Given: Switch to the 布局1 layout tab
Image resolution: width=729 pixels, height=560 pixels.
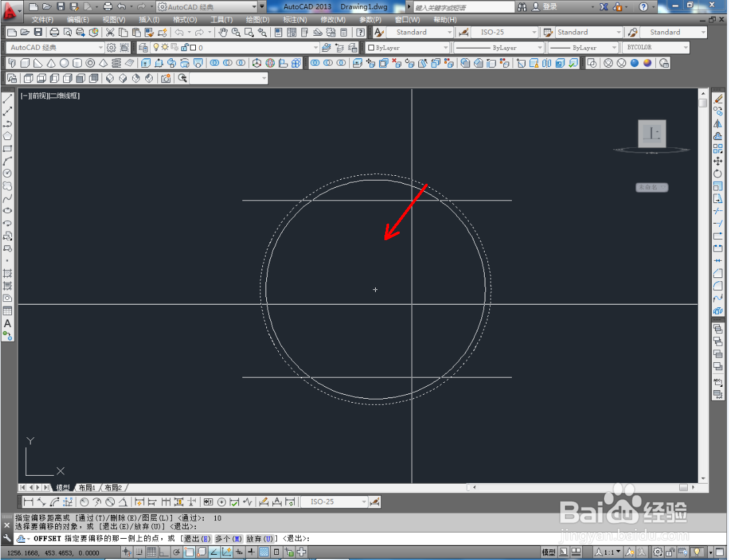Looking at the screenshot, I should [87, 488].
